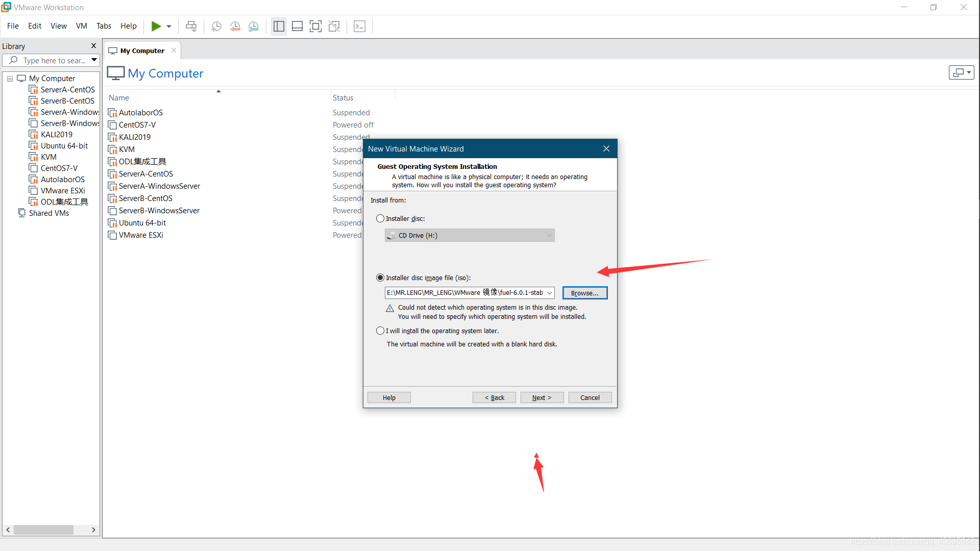This screenshot has height=551, width=980.
Task: Select Shared VMs in the library tree
Action: pos(48,213)
